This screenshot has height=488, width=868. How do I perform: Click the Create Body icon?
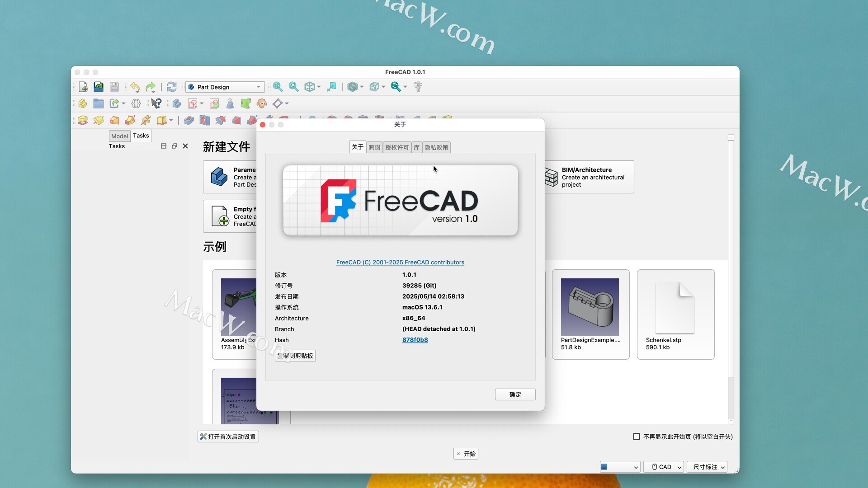tap(177, 103)
